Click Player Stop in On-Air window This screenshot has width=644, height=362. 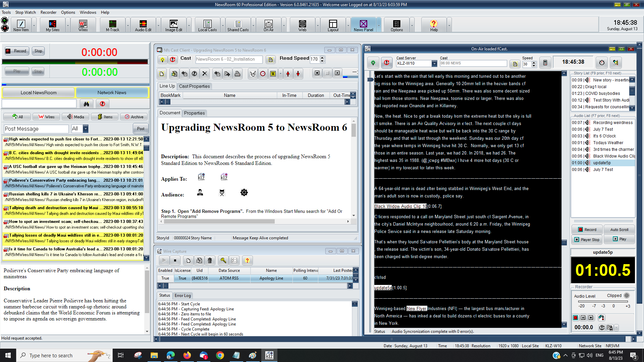pos(587,239)
